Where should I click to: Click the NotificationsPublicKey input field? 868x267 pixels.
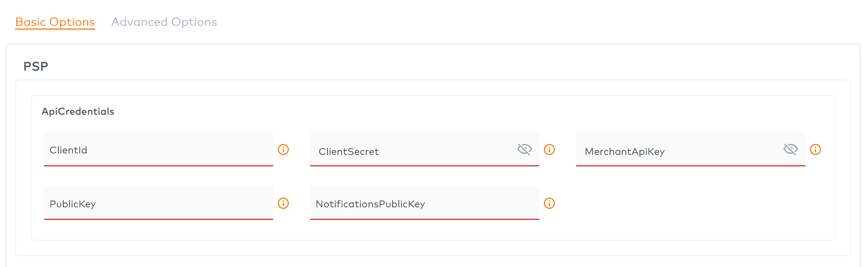click(425, 203)
